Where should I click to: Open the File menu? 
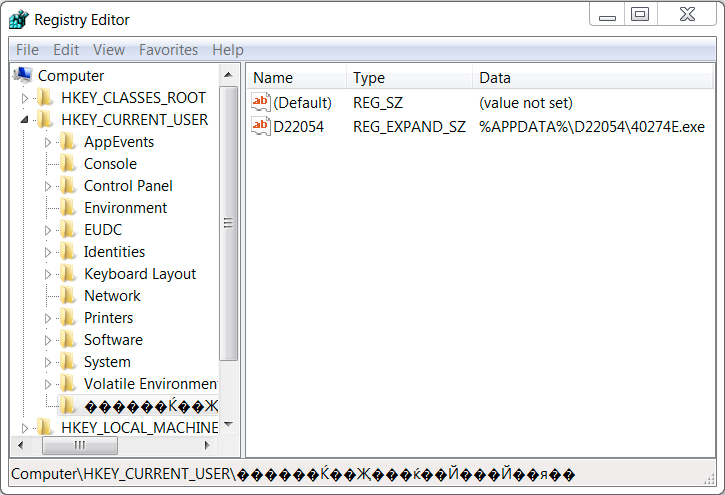pos(27,49)
